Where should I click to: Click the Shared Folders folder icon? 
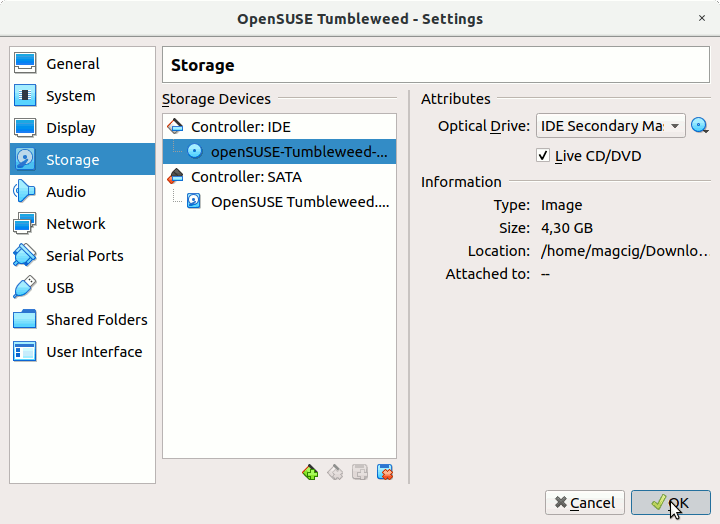click(24, 319)
